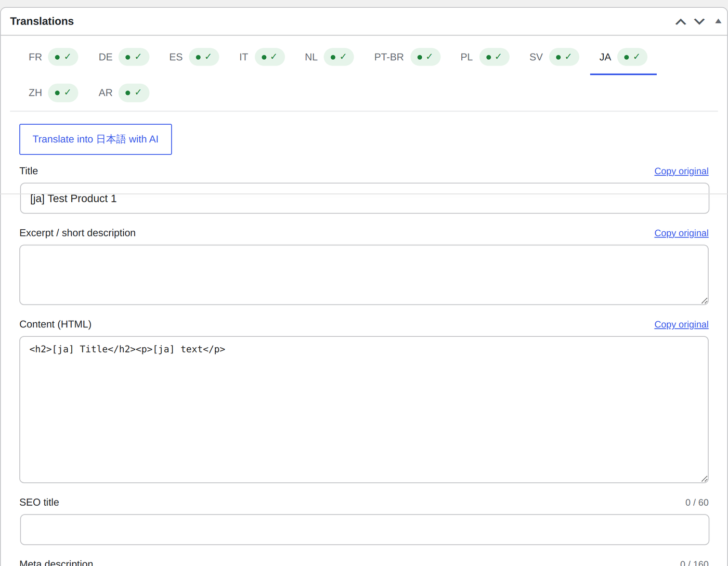The height and width of the screenshot is (566, 728).
Task: Click the Content (HTML) label
Action: pos(56,324)
